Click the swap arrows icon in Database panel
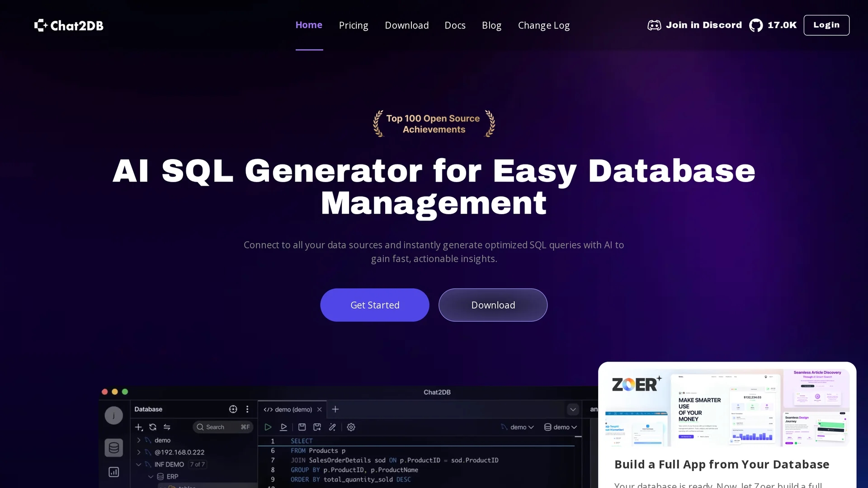 click(x=167, y=427)
